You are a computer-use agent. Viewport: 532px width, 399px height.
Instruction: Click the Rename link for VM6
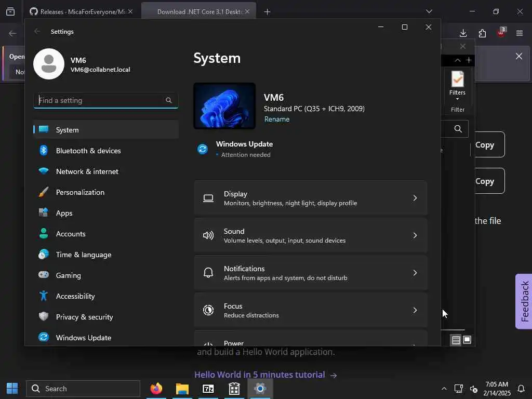(x=277, y=119)
